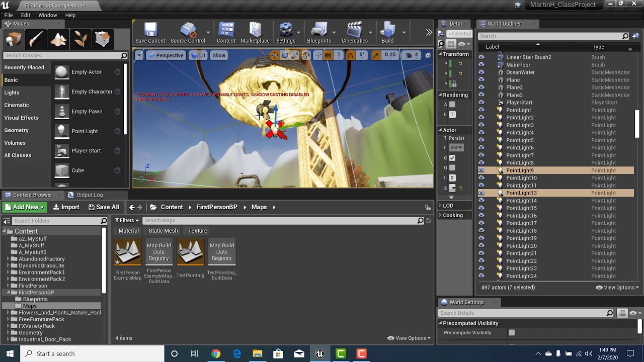Open editor Settings in the toolbar

[x=286, y=33]
